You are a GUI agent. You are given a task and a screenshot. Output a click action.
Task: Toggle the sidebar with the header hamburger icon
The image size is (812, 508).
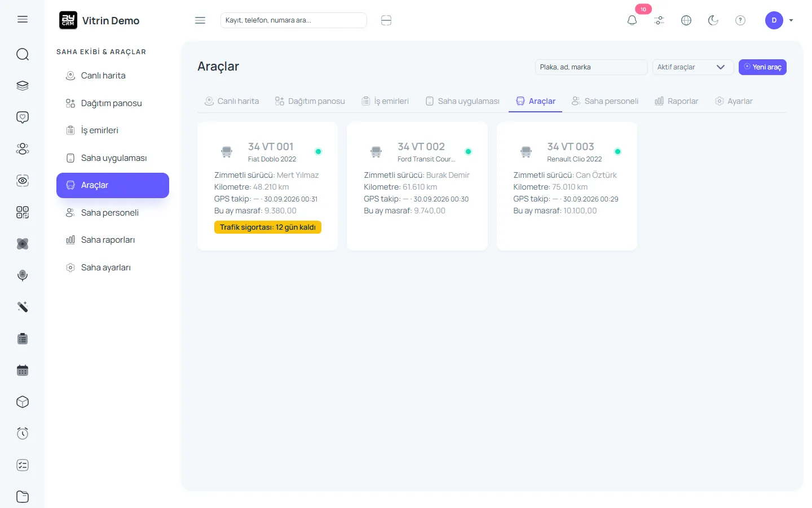200,20
